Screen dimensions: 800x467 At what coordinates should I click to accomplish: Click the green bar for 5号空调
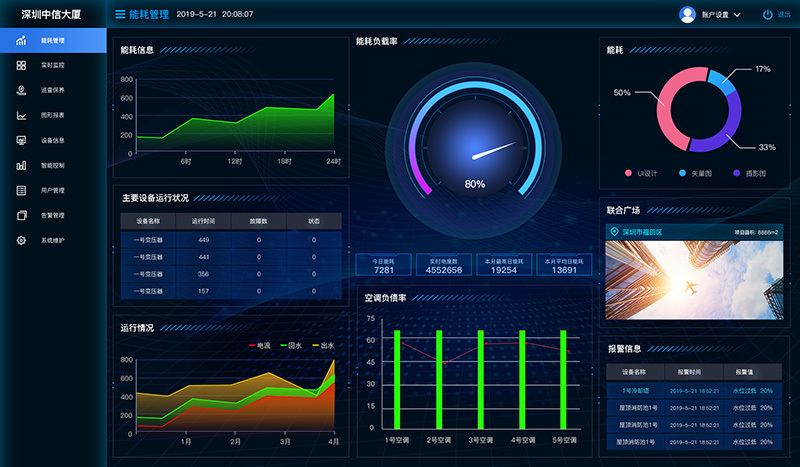coord(563,379)
